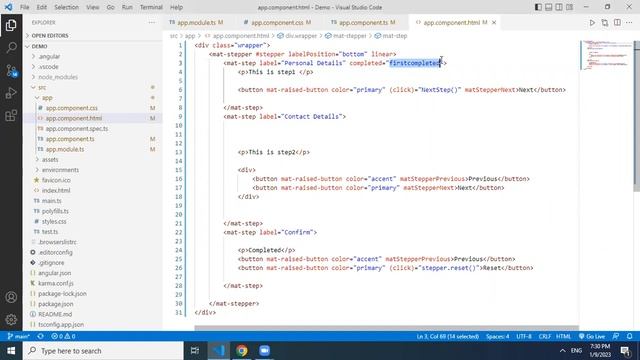This screenshot has height=360, width=640.
Task: Switch to the app.component.ts tab
Action: point(363,23)
